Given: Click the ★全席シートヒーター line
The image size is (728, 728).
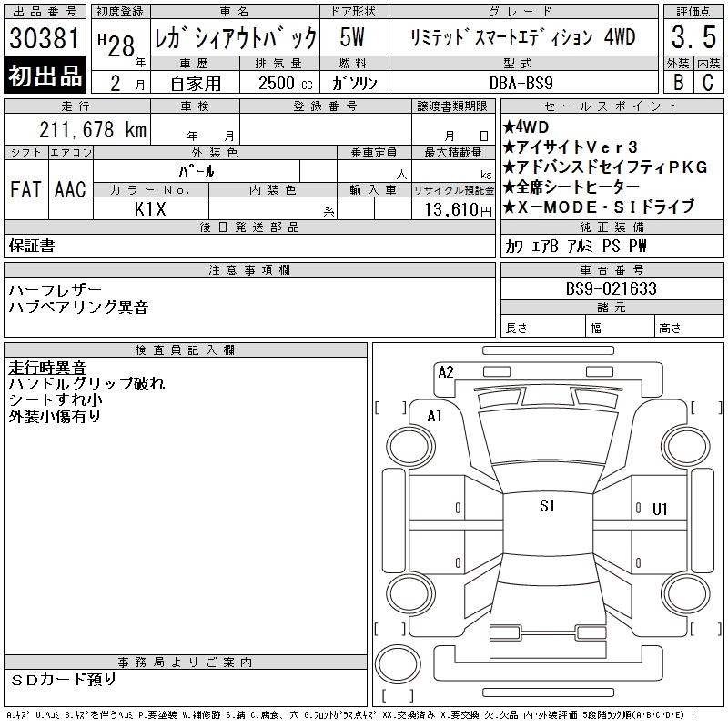Looking at the screenshot, I should 571,187.
